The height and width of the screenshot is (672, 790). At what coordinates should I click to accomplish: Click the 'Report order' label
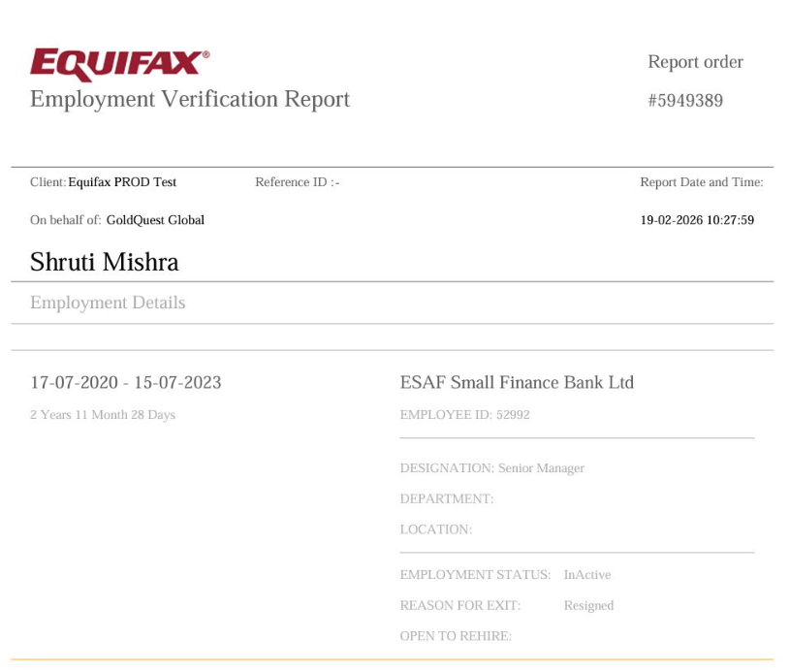pos(695,62)
